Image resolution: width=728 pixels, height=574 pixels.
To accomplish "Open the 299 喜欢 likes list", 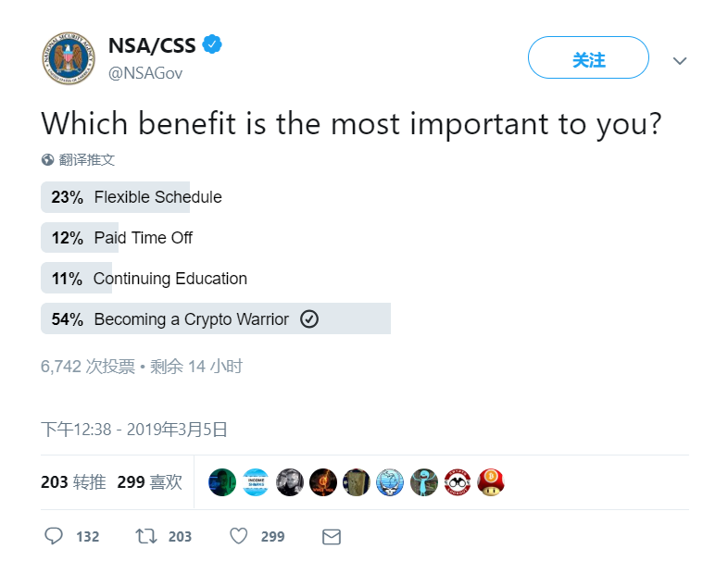I will pos(149,482).
